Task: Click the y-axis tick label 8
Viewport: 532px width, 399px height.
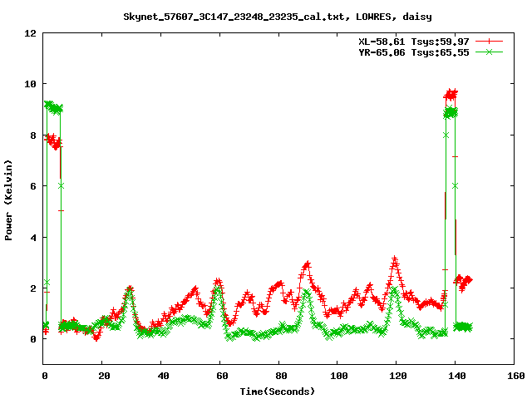Action: (33, 135)
